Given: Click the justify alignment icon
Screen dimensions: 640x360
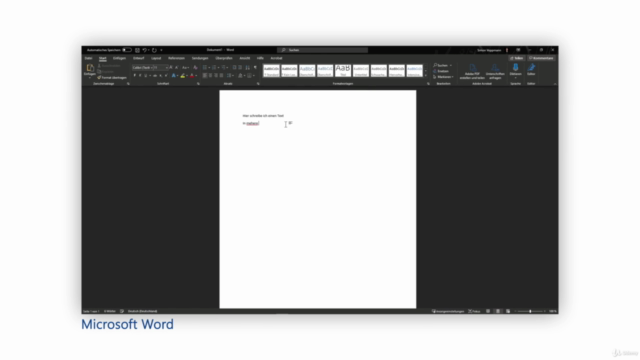Looking at the screenshot, I should coord(222,76).
